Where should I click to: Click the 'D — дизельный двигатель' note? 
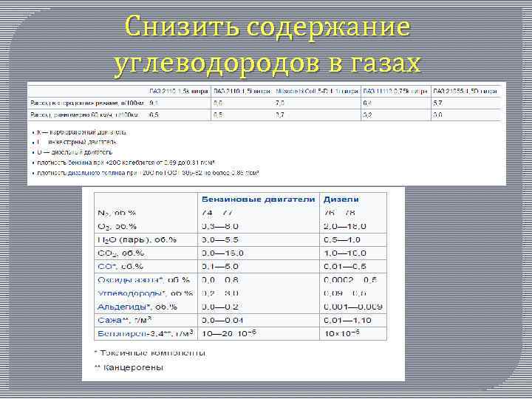(75, 152)
